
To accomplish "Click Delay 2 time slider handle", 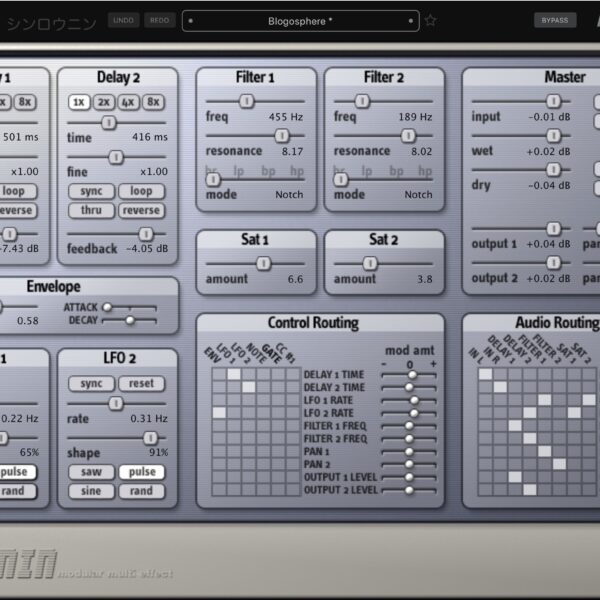I will [109, 123].
